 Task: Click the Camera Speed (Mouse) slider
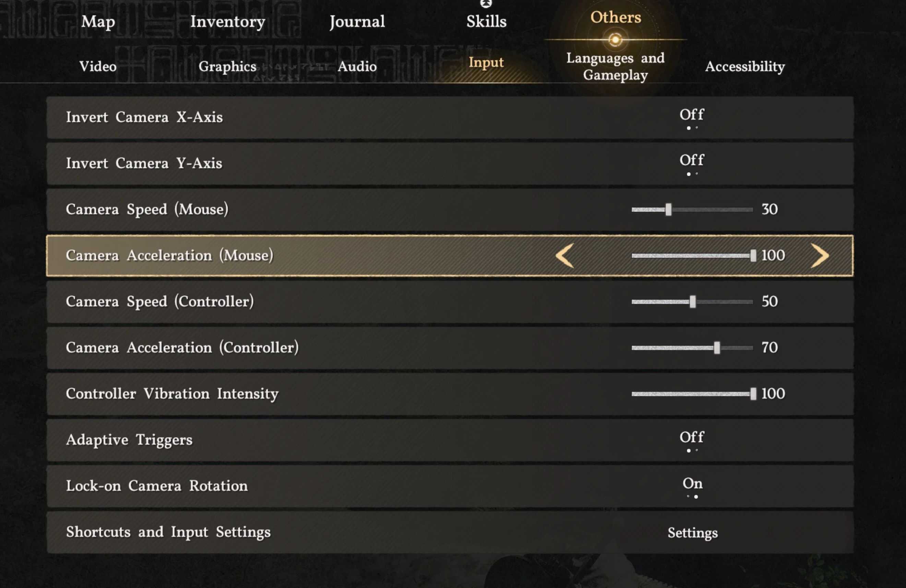669,209
